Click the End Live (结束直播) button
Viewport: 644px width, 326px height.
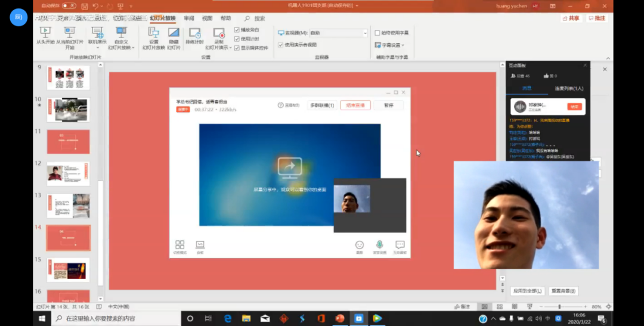coord(355,105)
